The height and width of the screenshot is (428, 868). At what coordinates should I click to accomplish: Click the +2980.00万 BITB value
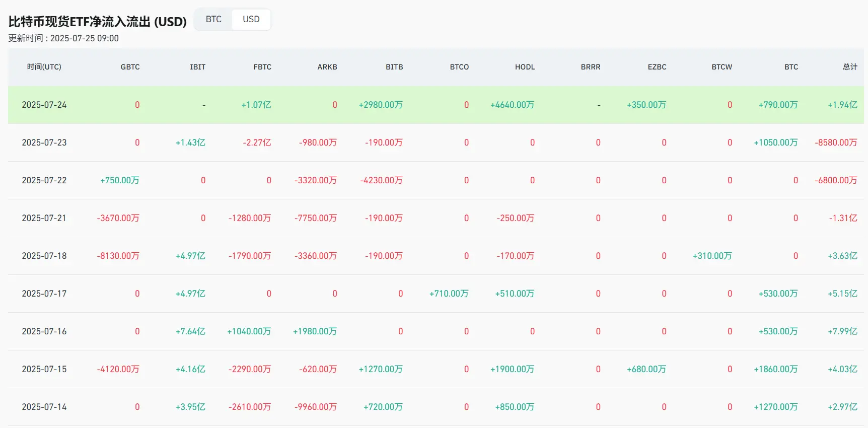click(x=381, y=105)
